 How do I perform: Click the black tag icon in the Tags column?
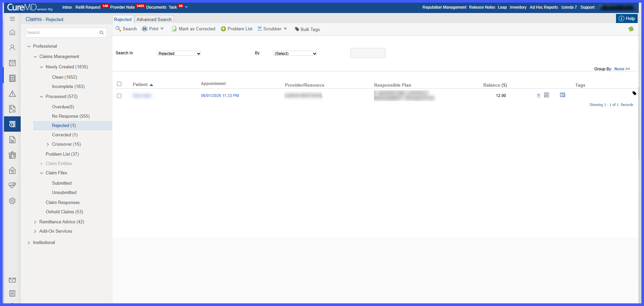(634, 93)
